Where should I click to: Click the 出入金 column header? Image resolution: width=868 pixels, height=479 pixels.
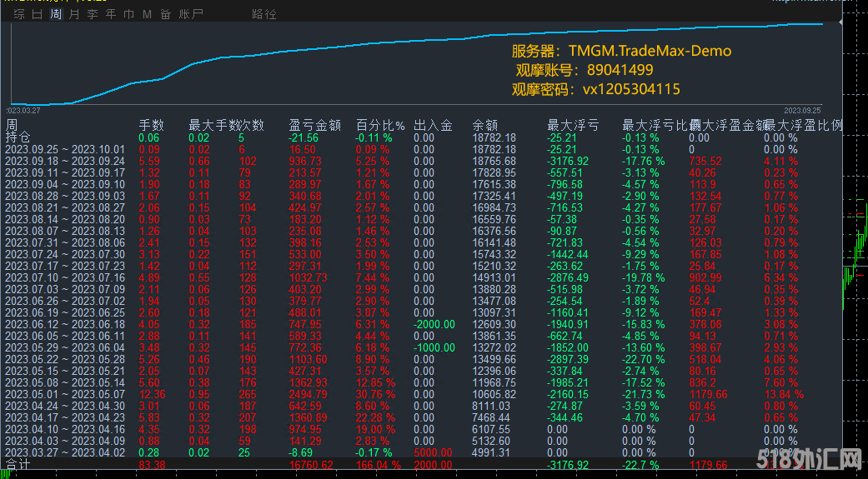433,126
